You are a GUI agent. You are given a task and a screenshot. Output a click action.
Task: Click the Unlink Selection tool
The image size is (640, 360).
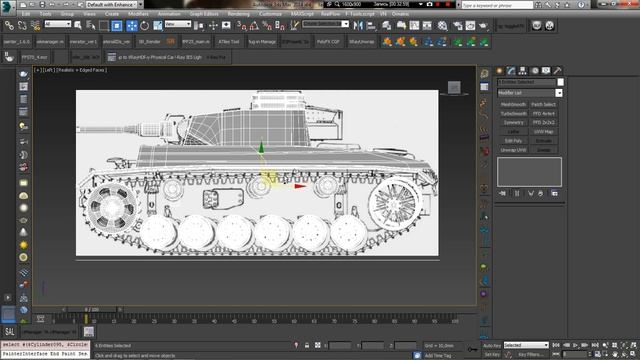pyautogui.click(x=22, y=26)
